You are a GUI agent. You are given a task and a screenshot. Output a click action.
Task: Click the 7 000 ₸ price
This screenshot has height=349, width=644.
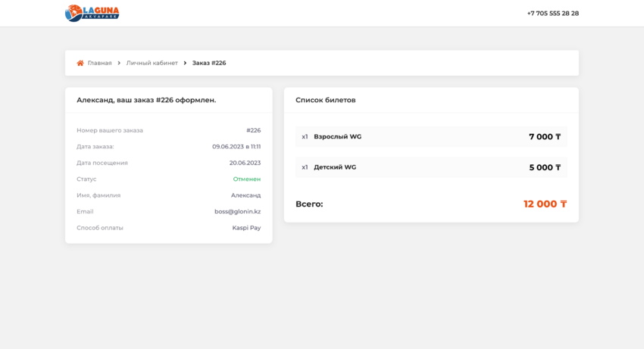[544, 137]
